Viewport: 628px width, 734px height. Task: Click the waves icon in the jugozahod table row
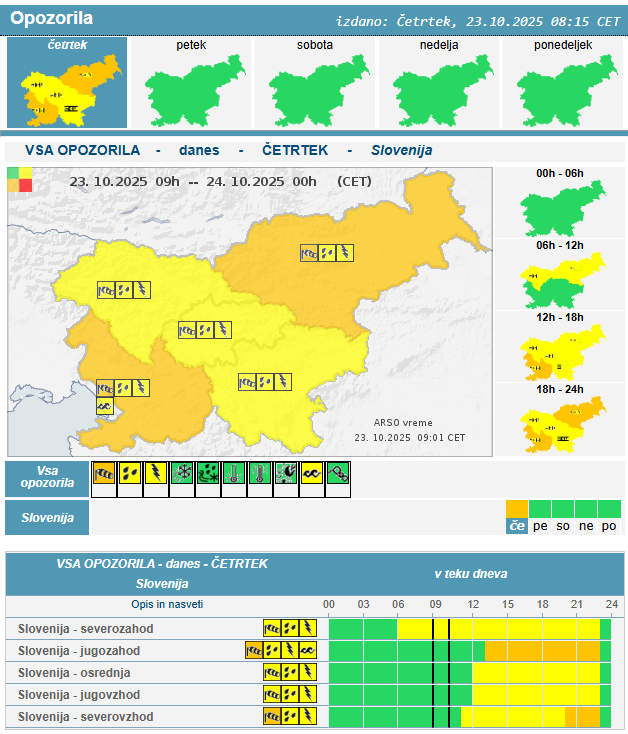click(309, 651)
